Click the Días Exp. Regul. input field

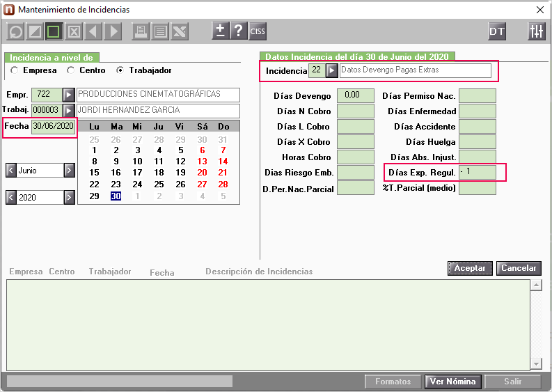click(478, 172)
